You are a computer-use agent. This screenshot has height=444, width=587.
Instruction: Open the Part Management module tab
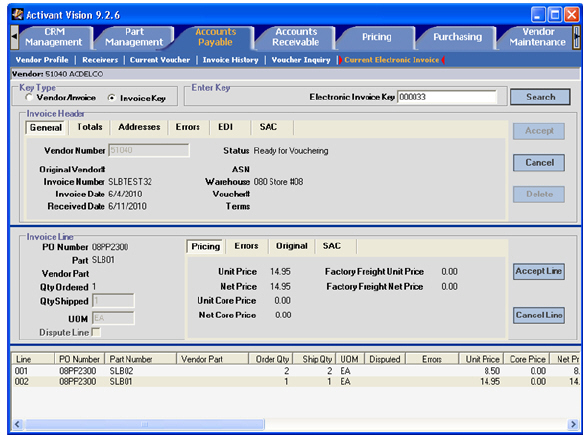click(x=134, y=37)
